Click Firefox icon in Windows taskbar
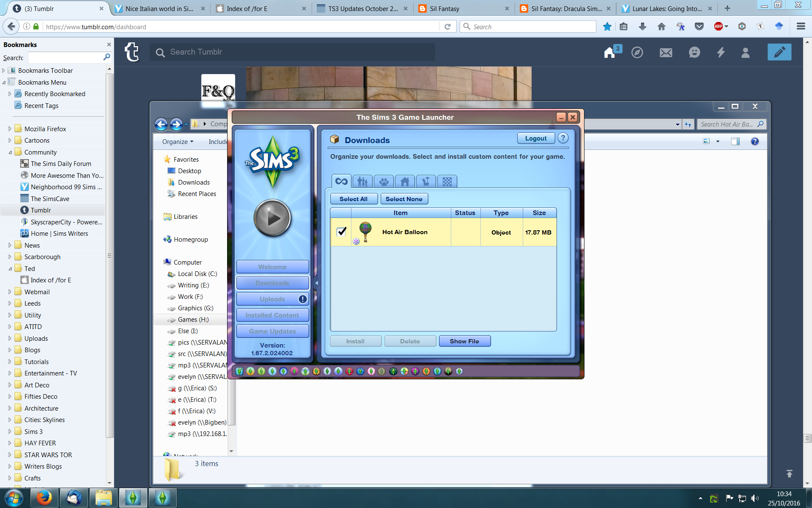812x508 pixels. 44,498
